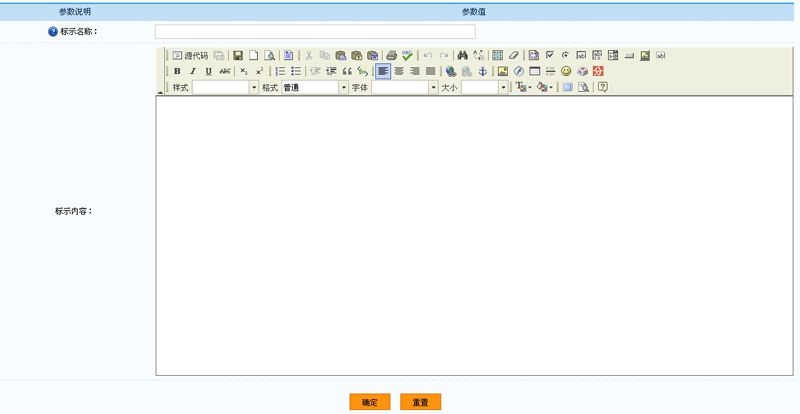Open the 格式 format dropdown
Image resolution: width=800 pixels, height=414 pixels.
click(x=315, y=88)
